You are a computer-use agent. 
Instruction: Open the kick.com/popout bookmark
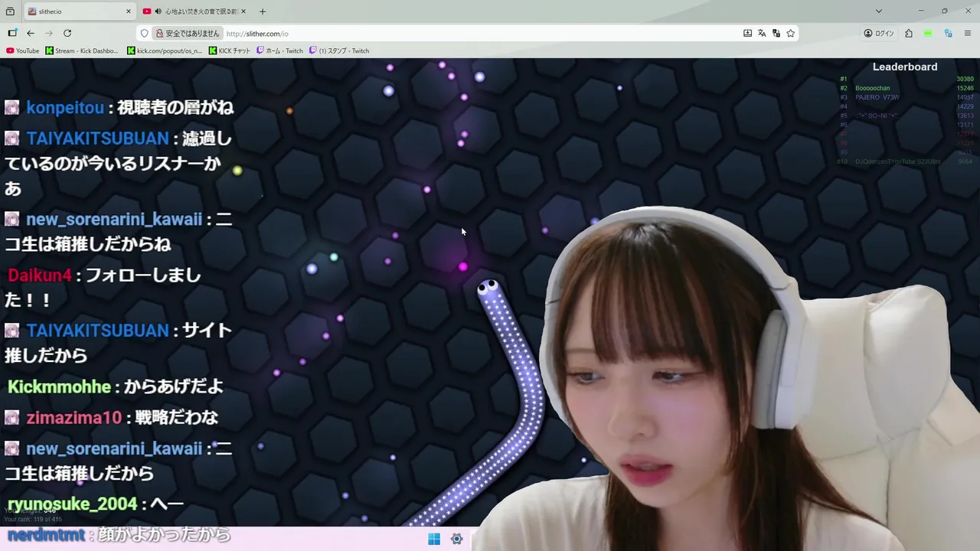165,51
